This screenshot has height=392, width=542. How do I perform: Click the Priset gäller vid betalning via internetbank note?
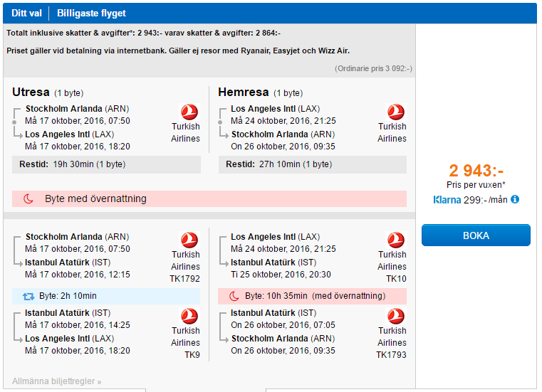tap(178, 51)
